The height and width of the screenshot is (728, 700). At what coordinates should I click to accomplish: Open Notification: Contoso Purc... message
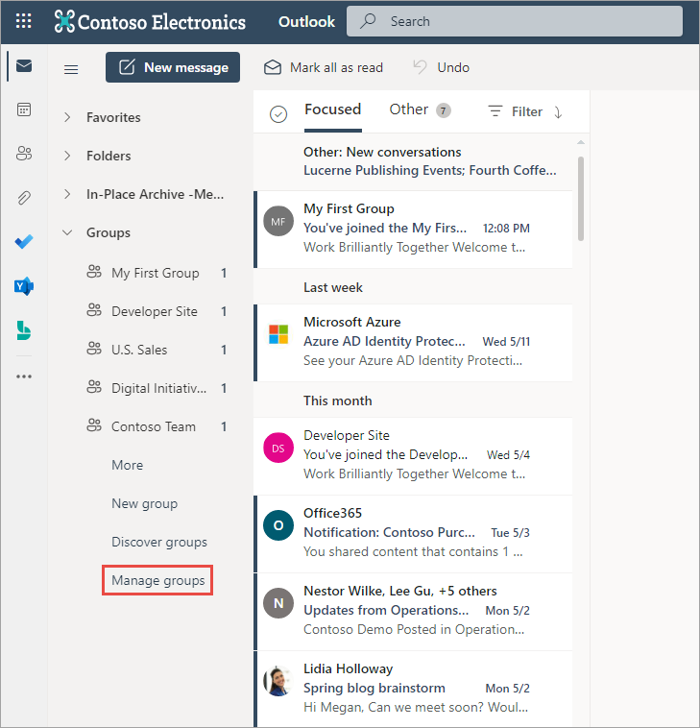(413, 533)
